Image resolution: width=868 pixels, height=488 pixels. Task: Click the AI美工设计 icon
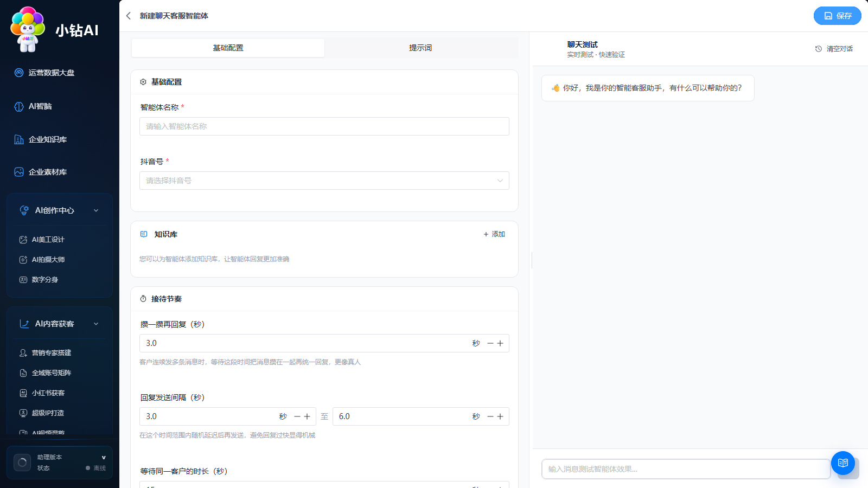click(23, 240)
